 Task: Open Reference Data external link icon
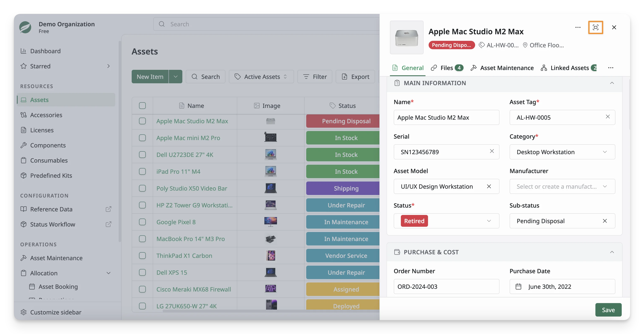click(x=108, y=209)
